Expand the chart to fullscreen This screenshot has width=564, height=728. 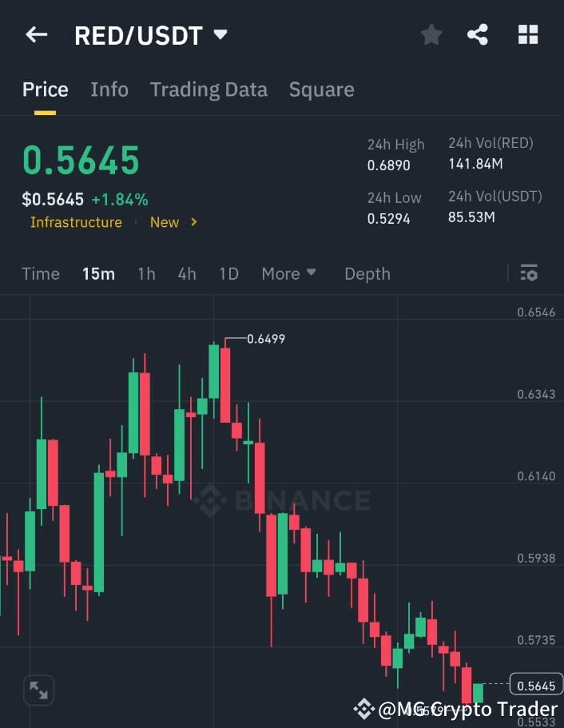click(x=38, y=688)
